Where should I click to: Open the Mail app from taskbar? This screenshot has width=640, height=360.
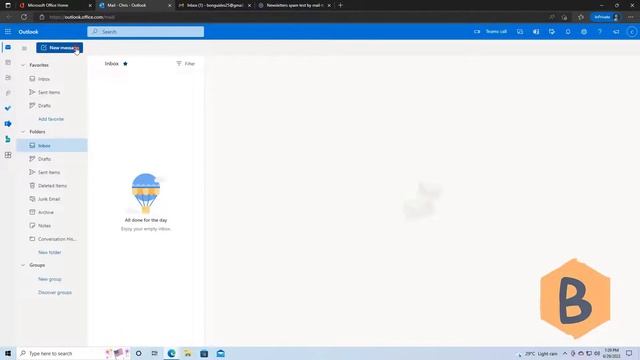[x=220, y=353]
